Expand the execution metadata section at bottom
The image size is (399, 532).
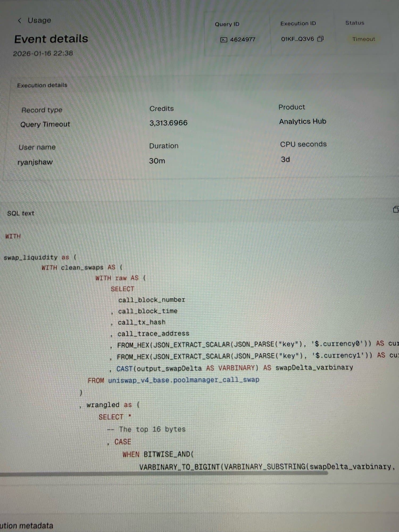[27, 526]
